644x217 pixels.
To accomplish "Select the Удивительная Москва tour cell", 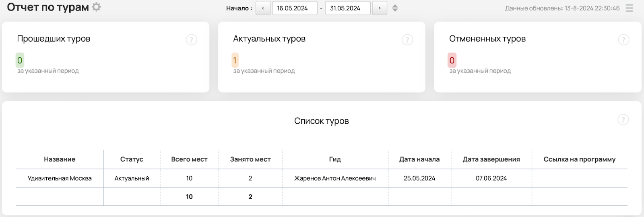I will 60,178.
